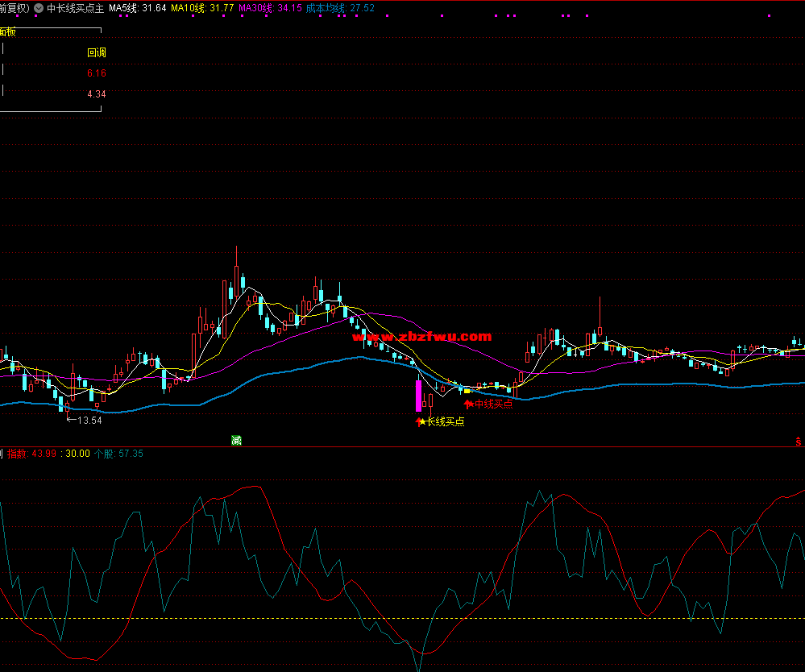Click the 6.16 value in panel
Screen dimensions: 805x672
(x=97, y=73)
